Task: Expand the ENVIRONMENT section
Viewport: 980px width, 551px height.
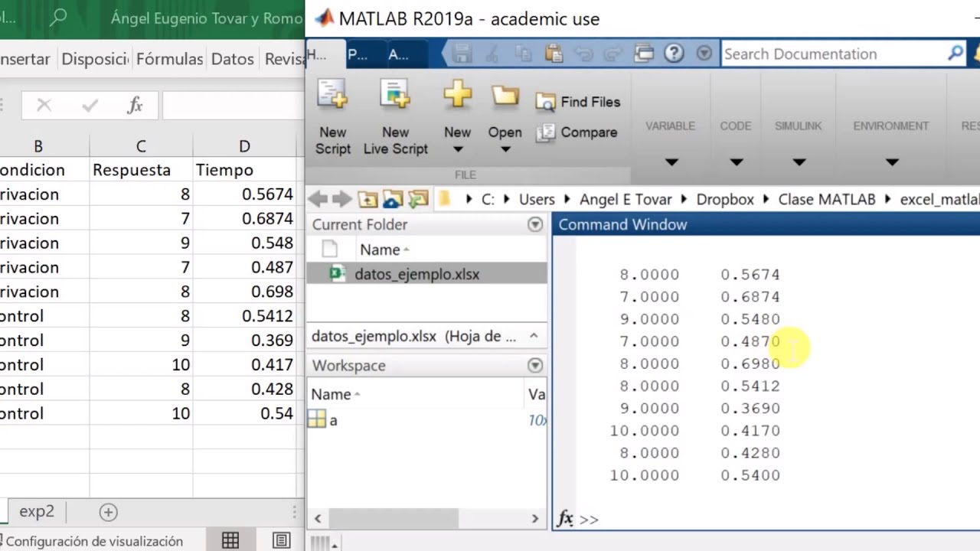Action: [x=891, y=161]
